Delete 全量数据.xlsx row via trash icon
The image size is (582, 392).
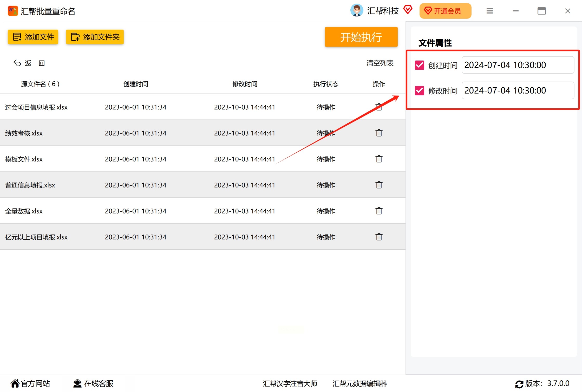(x=379, y=211)
